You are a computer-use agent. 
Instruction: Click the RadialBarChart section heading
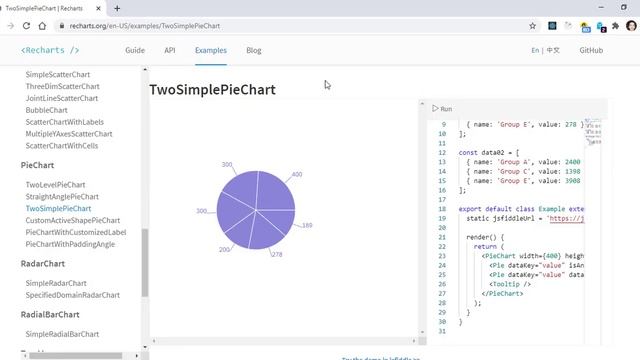click(50, 314)
